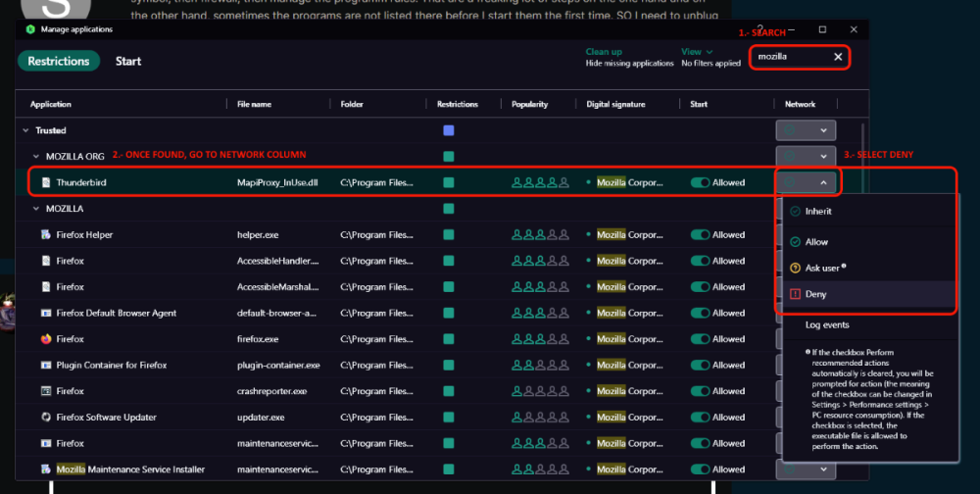Viewport: 980px width, 494px height.
Task: Open the Start tab
Action: point(128,61)
